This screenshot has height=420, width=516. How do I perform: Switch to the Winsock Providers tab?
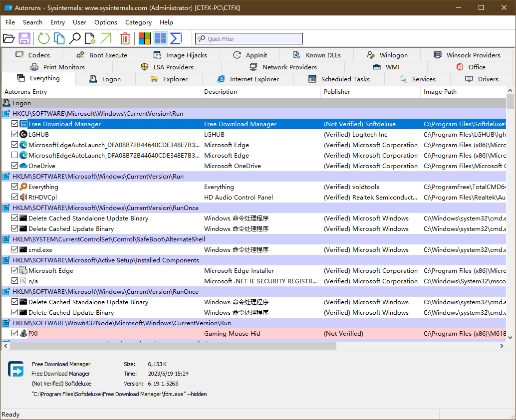click(467, 55)
